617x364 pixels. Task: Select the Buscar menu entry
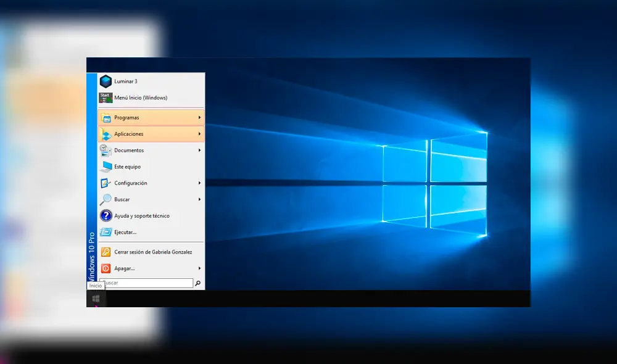pyautogui.click(x=122, y=199)
